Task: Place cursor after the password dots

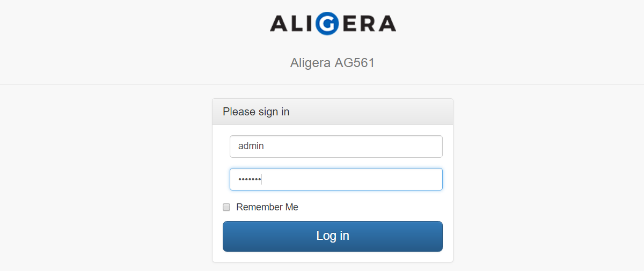Action: click(x=261, y=179)
